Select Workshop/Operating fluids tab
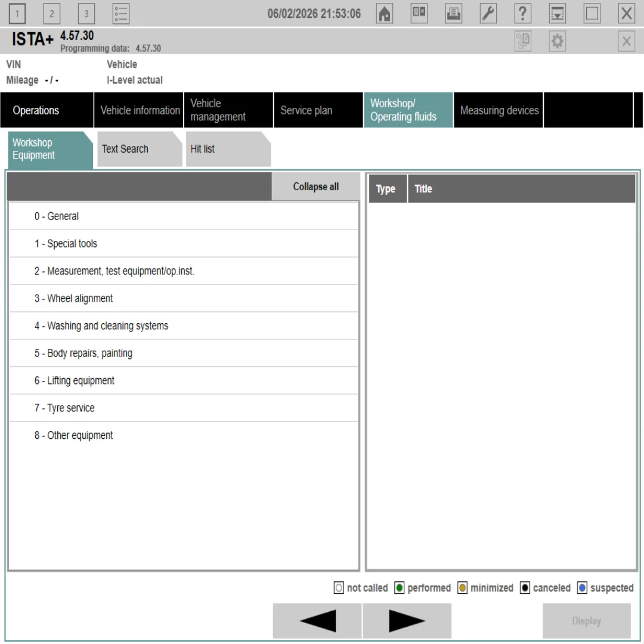The width and height of the screenshot is (644, 644). [408, 110]
